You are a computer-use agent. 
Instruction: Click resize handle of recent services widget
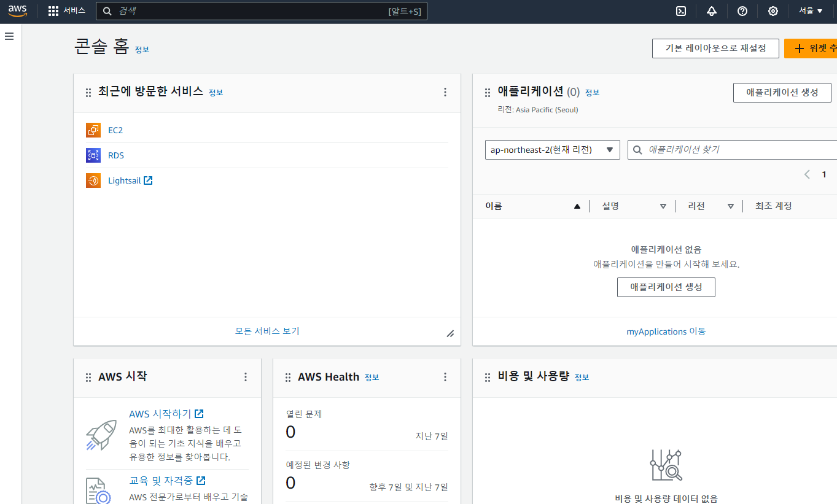point(450,333)
